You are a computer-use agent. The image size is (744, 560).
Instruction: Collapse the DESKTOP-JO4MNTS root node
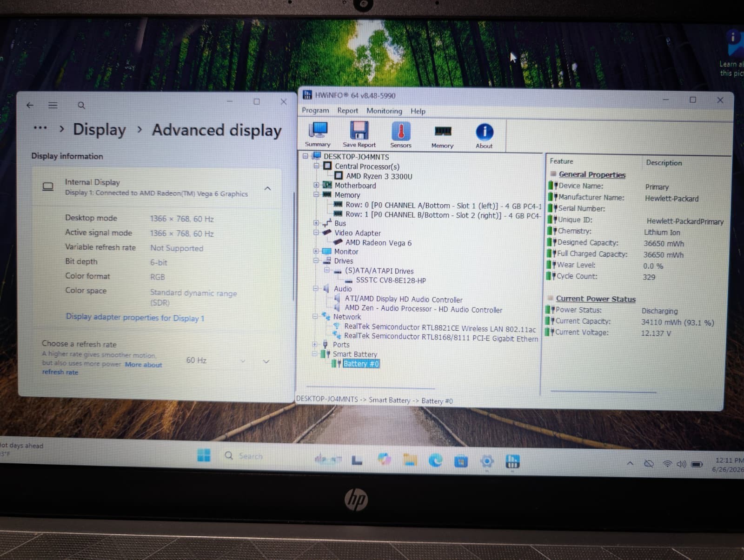click(x=306, y=156)
